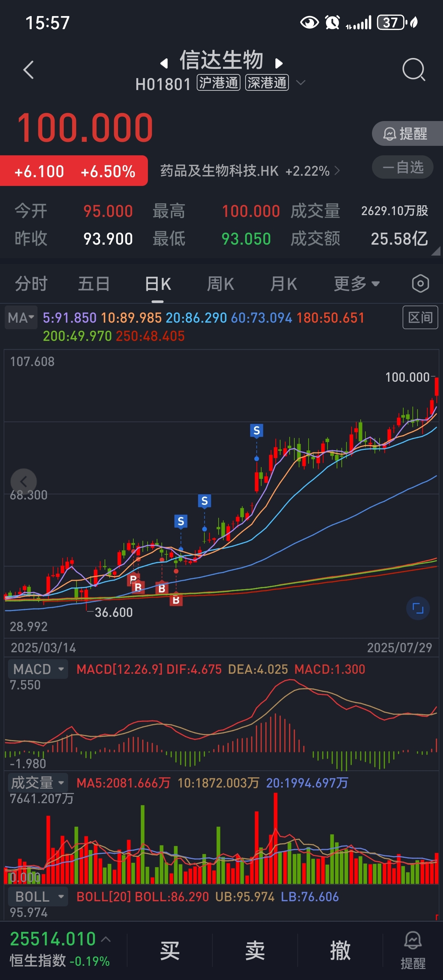Image resolution: width=443 pixels, height=980 pixels.
Task: Open the MACD indicator dropdown
Action: (38, 669)
